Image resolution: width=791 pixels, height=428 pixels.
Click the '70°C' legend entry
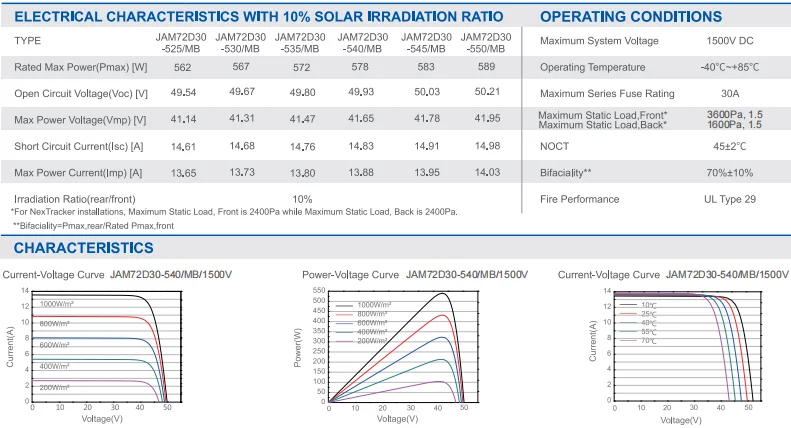click(649, 341)
